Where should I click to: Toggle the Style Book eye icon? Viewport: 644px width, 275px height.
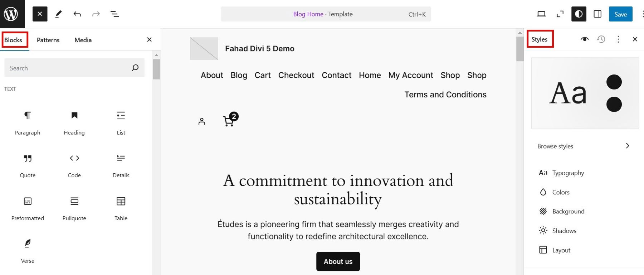pos(585,39)
